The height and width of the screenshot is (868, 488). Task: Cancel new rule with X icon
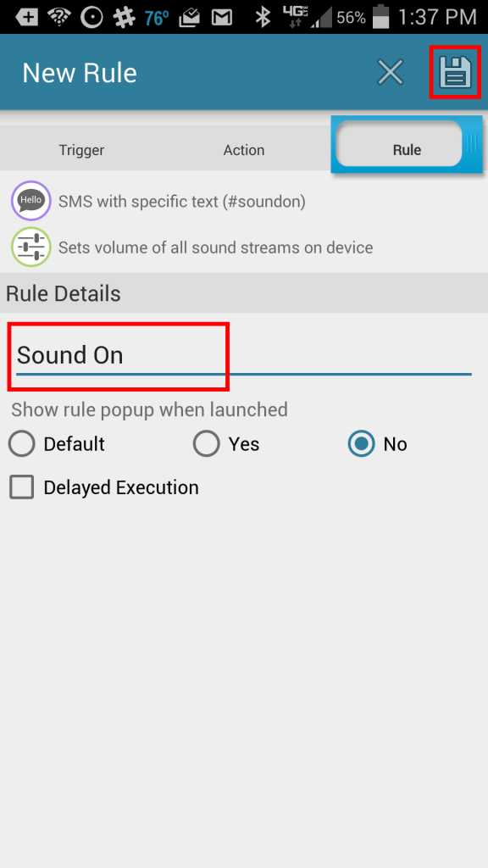pyautogui.click(x=391, y=73)
